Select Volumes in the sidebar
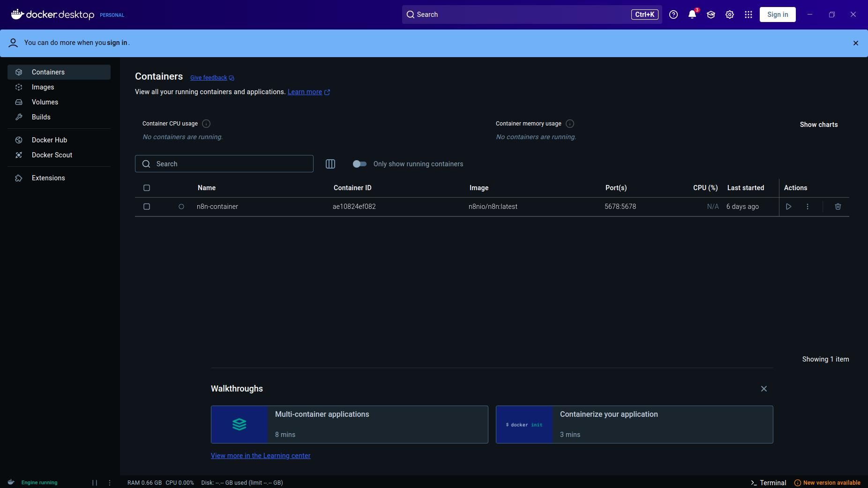Viewport: 868px width, 488px height. tap(45, 102)
